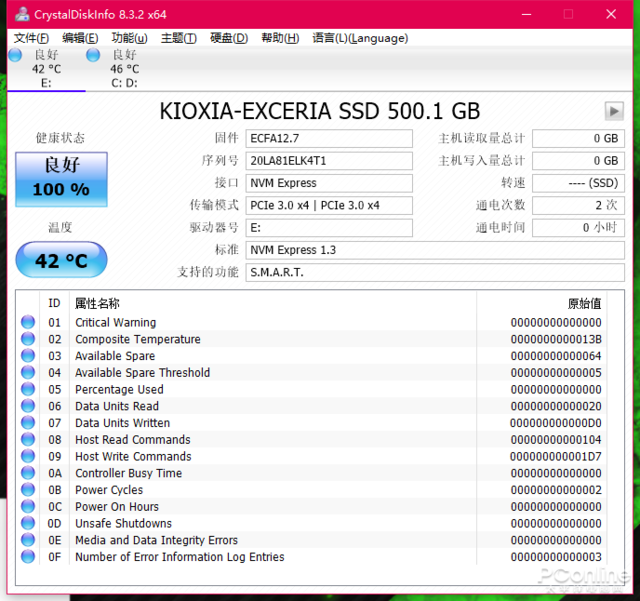Open the 编辑(E) menu
Image resolution: width=640 pixels, height=601 pixels.
coord(80,38)
